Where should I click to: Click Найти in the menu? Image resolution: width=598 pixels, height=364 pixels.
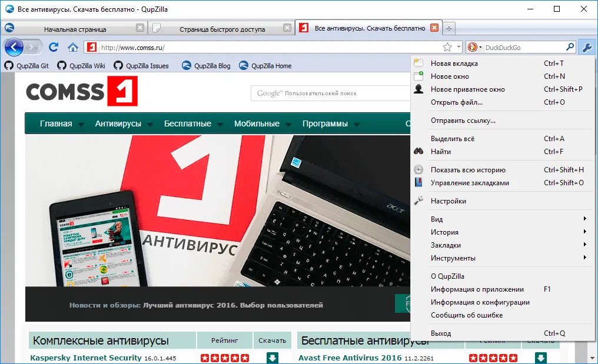tap(503, 152)
